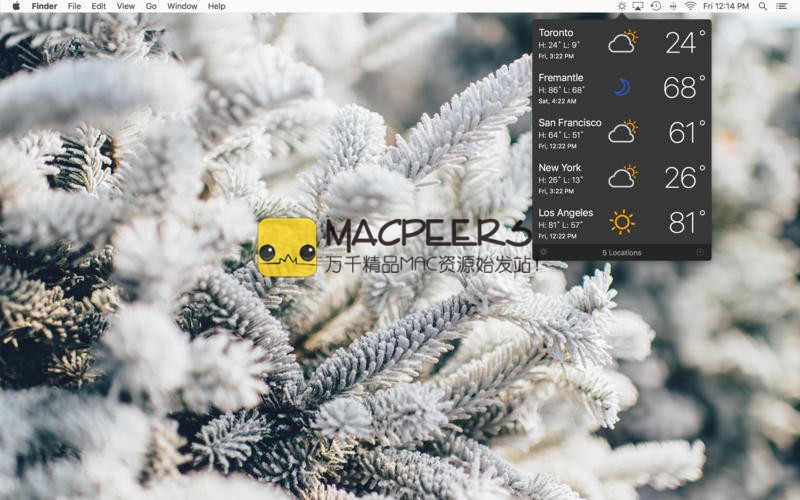The height and width of the screenshot is (500, 800).
Task: Click the weather sun icon in menu bar
Action: pyautogui.click(x=621, y=6)
